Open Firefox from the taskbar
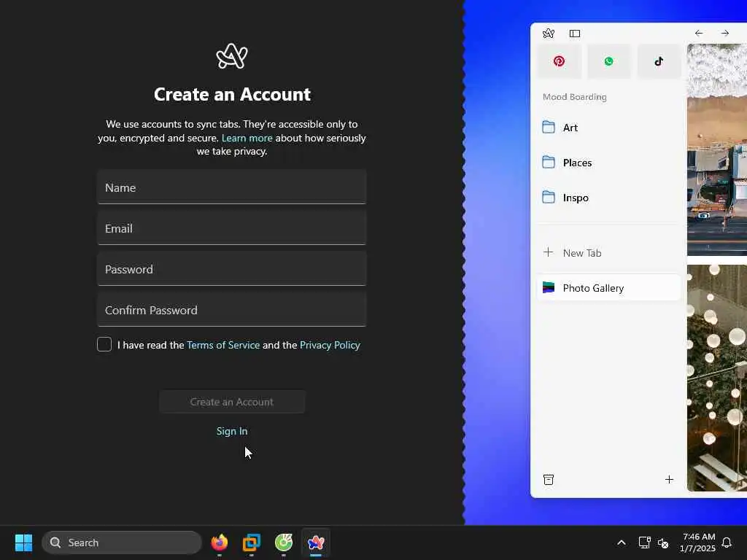Screen dimensions: 747x560 pyautogui.click(x=219, y=542)
